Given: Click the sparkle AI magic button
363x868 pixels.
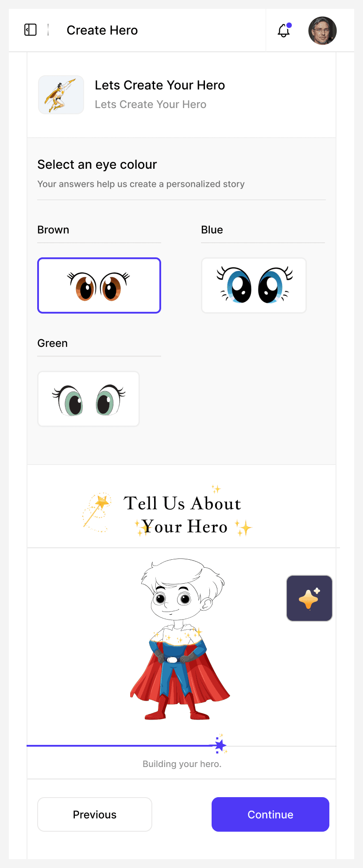Looking at the screenshot, I should tap(309, 598).
